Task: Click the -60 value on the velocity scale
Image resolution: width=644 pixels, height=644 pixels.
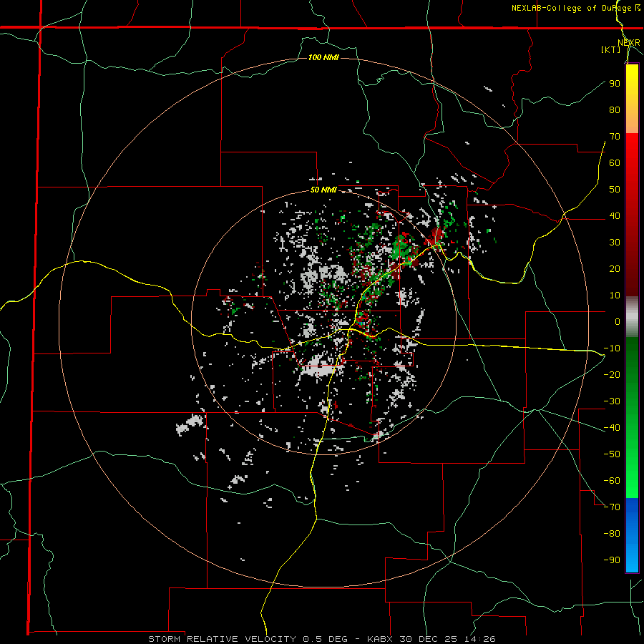Action: (612, 481)
